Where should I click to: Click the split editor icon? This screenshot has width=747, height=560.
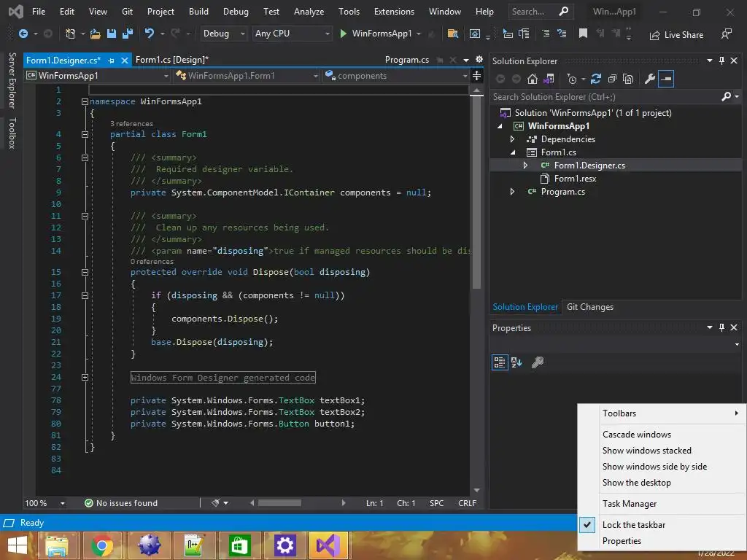476,76
